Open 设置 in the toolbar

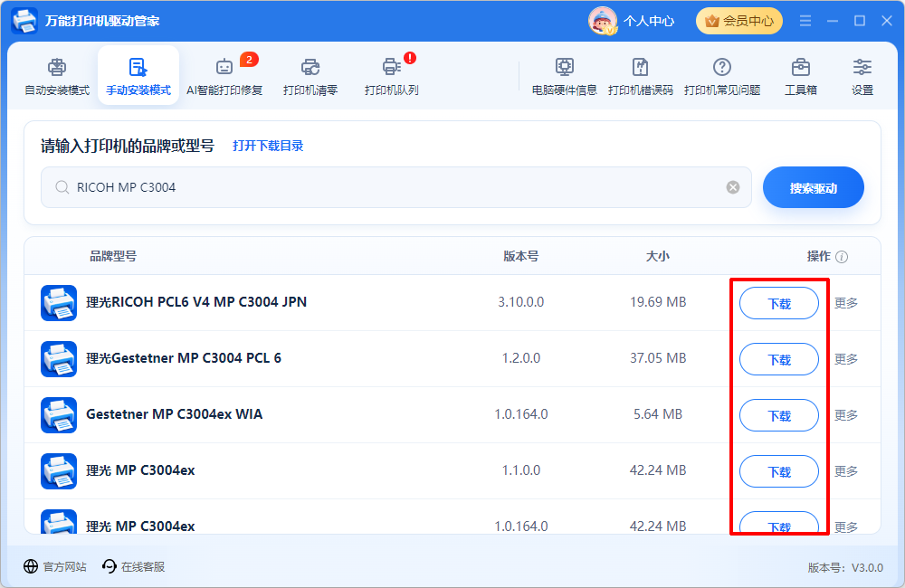tap(862, 76)
